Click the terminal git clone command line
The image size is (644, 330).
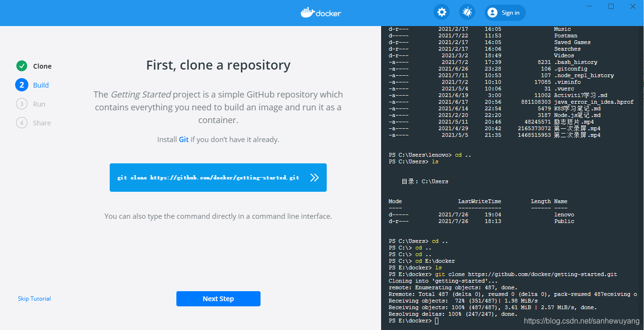[x=503, y=274]
